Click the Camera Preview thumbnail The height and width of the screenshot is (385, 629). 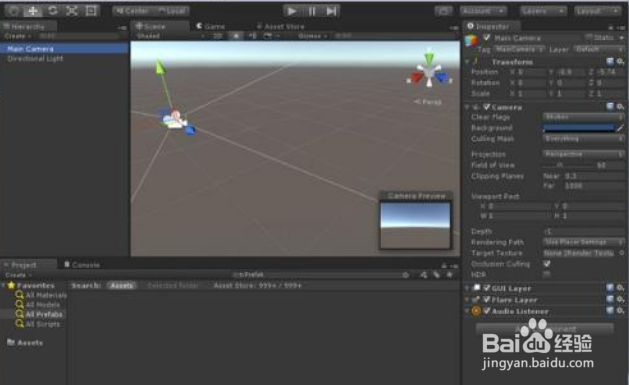click(415, 224)
